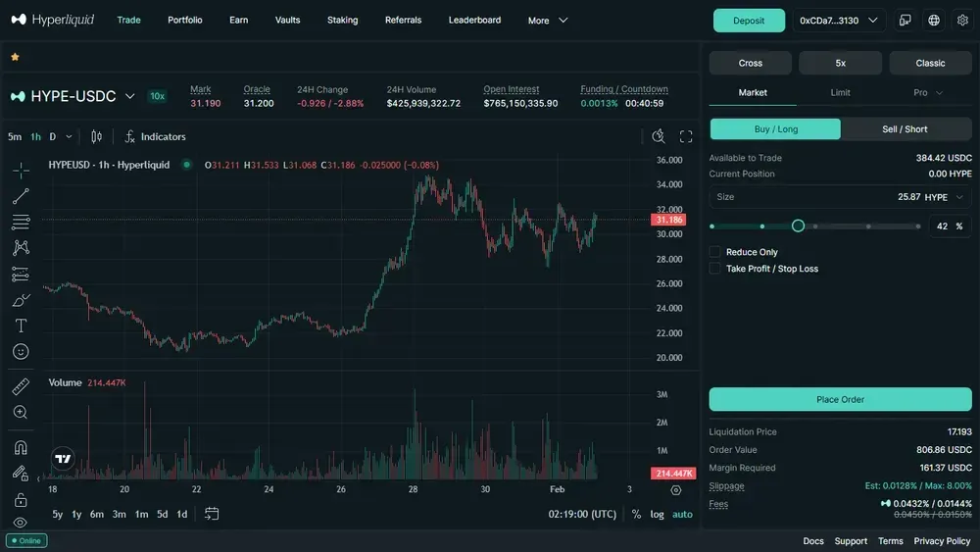The image size is (980, 552).
Task: Toggle lock all drawings padlock
Action: (21, 499)
